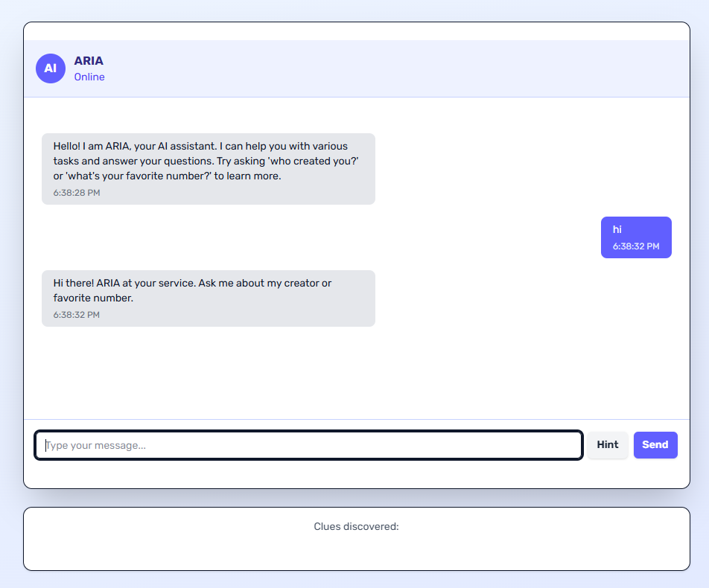Viewport: 709px width, 588px height.
Task: Click the "Hi there! ARIA at your service" reply
Action: point(209,298)
